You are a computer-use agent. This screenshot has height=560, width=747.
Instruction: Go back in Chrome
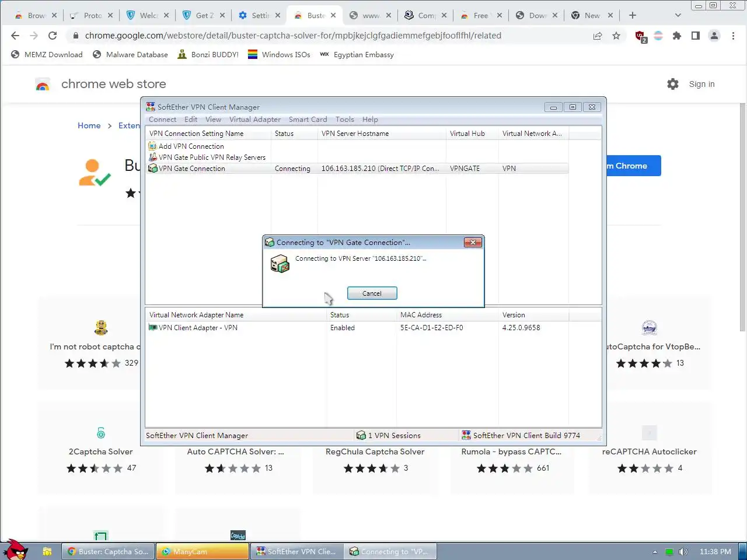[x=15, y=36]
